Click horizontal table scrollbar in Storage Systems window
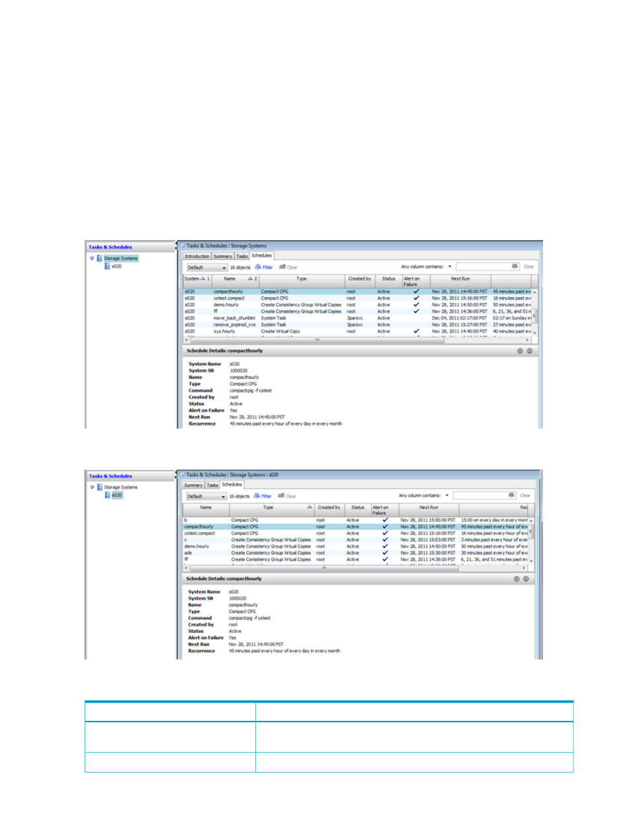 tap(357, 340)
